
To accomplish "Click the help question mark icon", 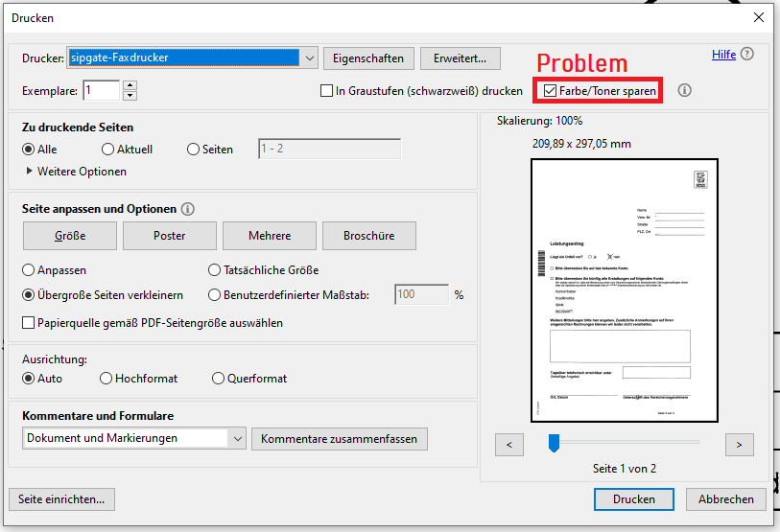I will (x=747, y=55).
